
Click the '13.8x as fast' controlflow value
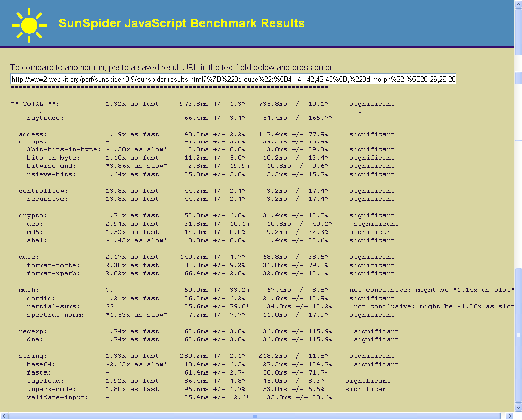[132, 191]
